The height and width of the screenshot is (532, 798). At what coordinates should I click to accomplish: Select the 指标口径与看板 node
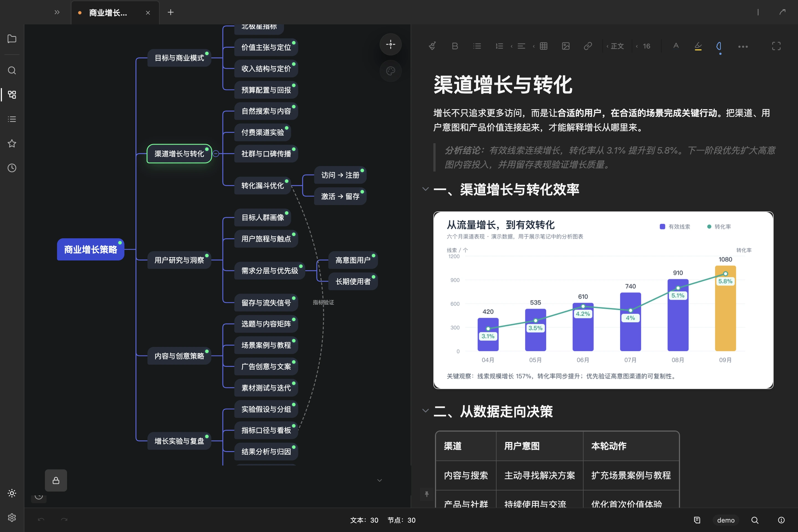pos(266,430)
